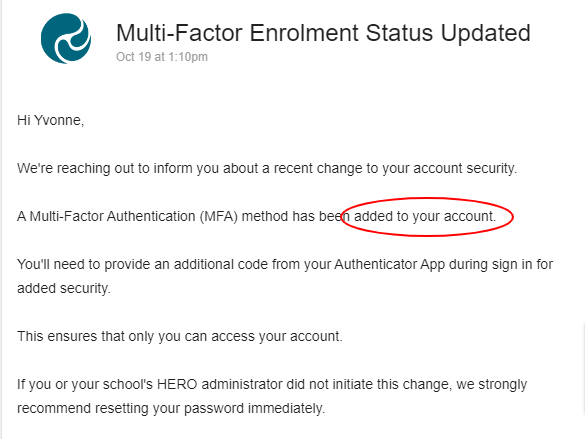Click the sentence This ensures that only you

pyautogui.click(x=180, y=336)
